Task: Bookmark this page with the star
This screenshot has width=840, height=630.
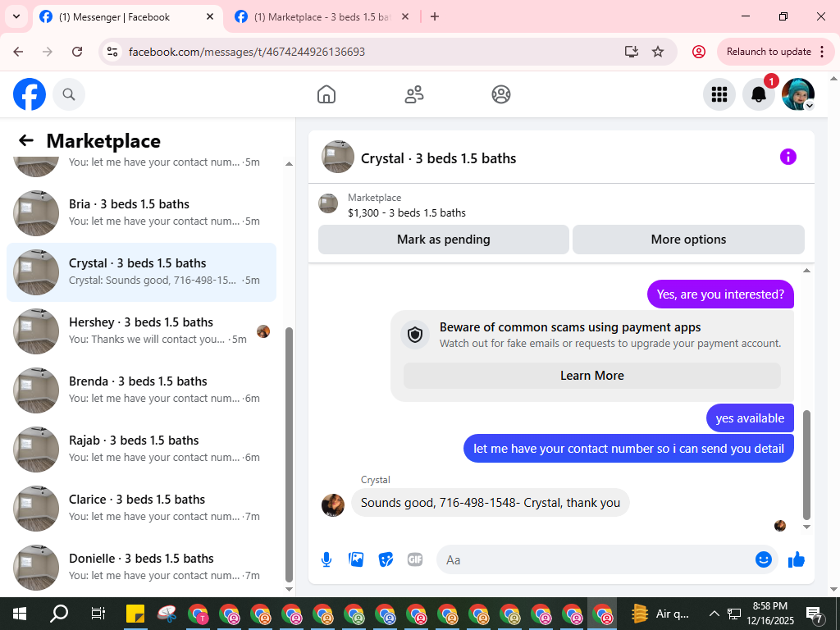Action: click(658, 52)
